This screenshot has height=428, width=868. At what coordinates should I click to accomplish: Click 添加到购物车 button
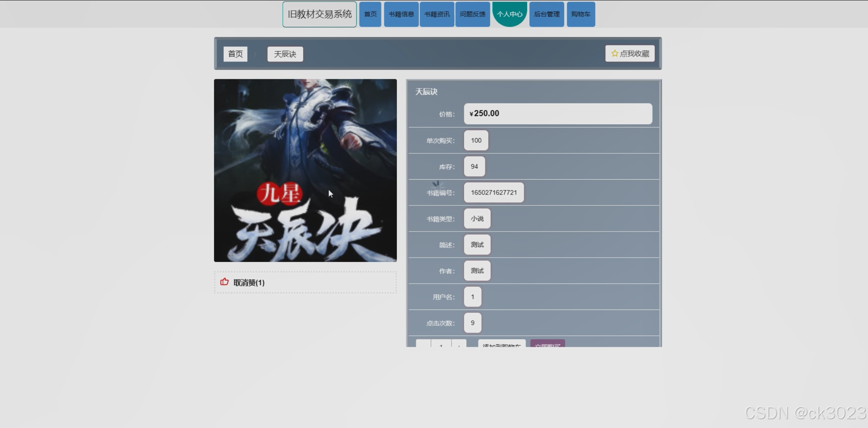pos(501,344)
